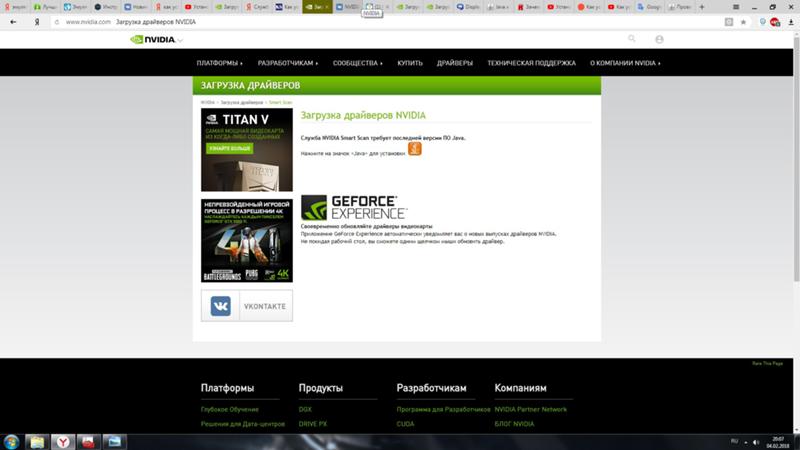The image size is (800, 450).
Task: Open Программа для Разработчиков footer link
Action: coord(443,409)
